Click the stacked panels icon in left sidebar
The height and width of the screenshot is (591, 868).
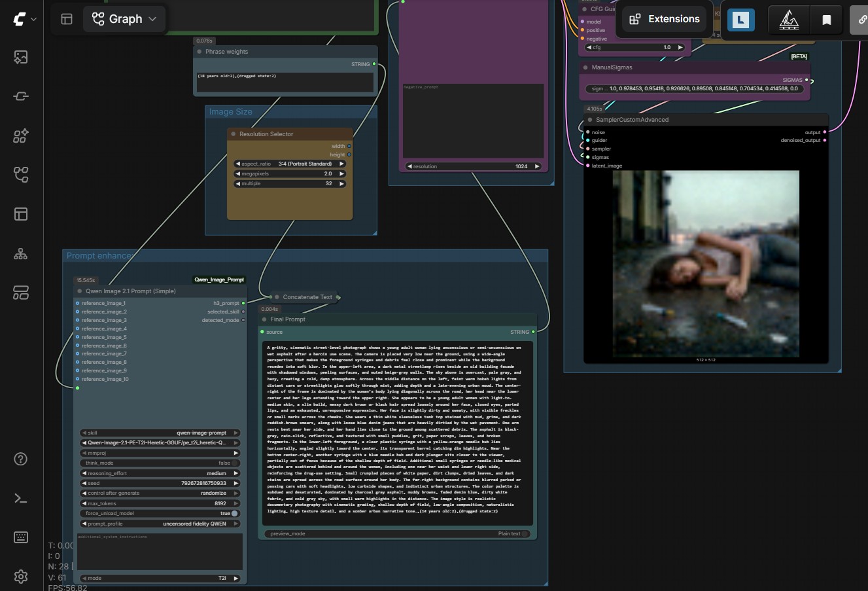(21, 293)
